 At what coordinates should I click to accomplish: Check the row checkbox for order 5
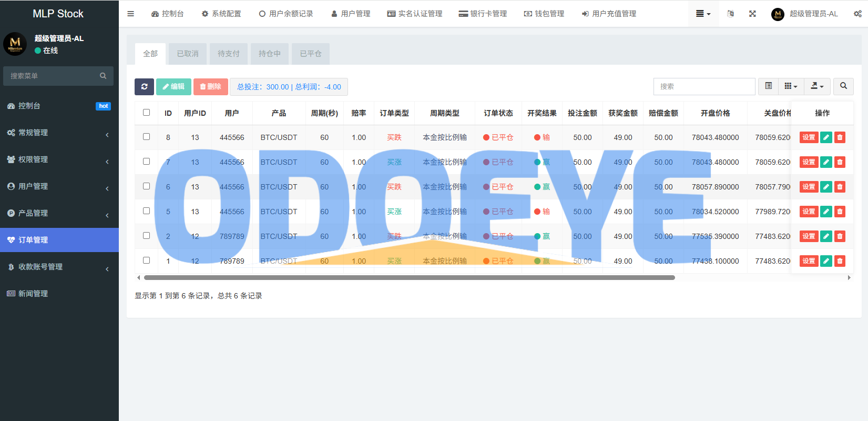coord(146,211)
